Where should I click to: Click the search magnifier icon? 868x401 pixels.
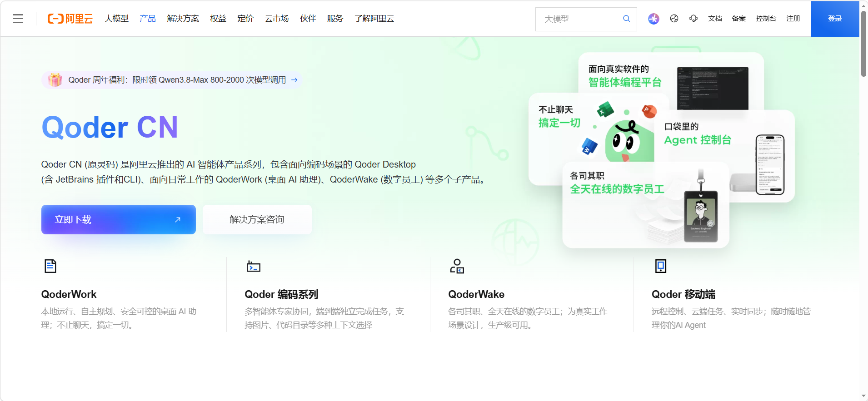[x=626, y=19]
